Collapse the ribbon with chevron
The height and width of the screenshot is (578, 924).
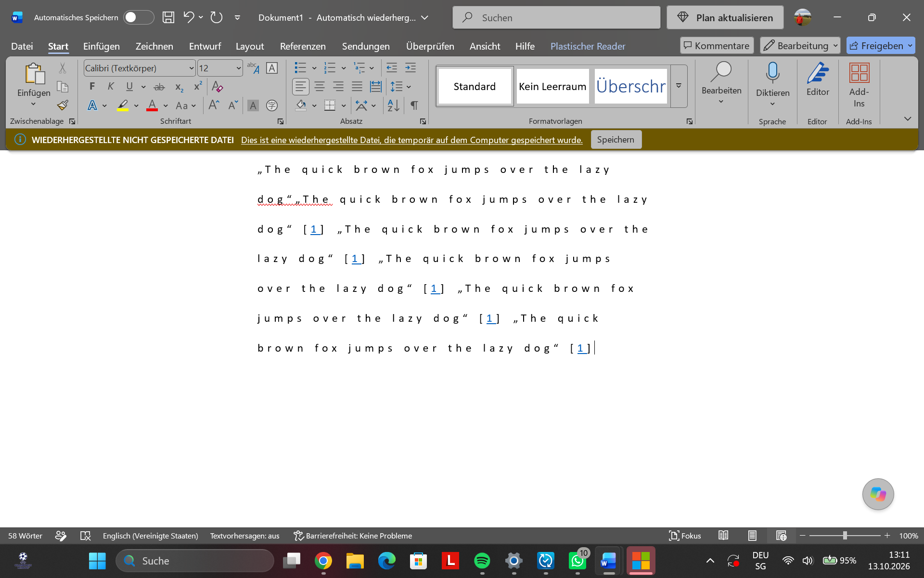click(x=907, y=118)
